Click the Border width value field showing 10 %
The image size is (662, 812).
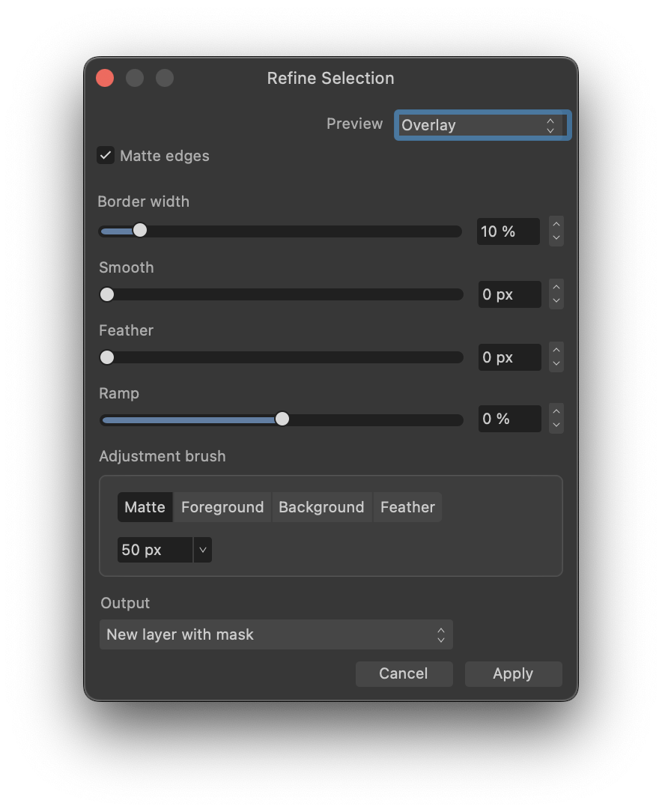click(x=508, y=231)
